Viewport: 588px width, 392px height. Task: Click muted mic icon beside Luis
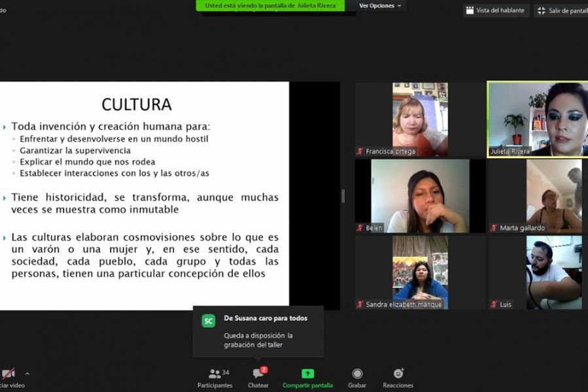tap(494, 304)
